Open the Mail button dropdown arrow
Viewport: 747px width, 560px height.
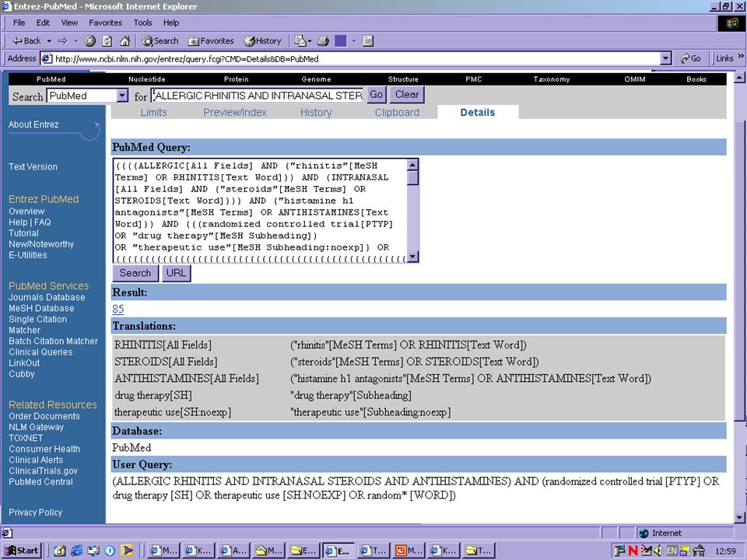tap(309, 41)
